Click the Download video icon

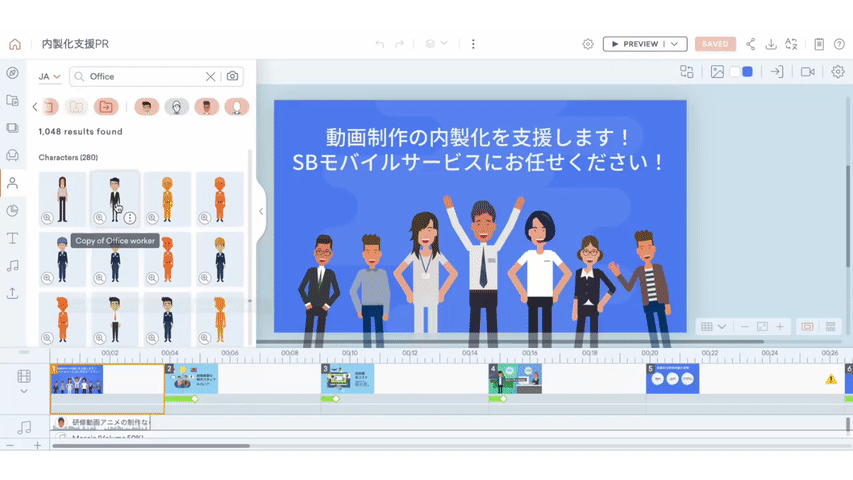click(x=771, y=44)
